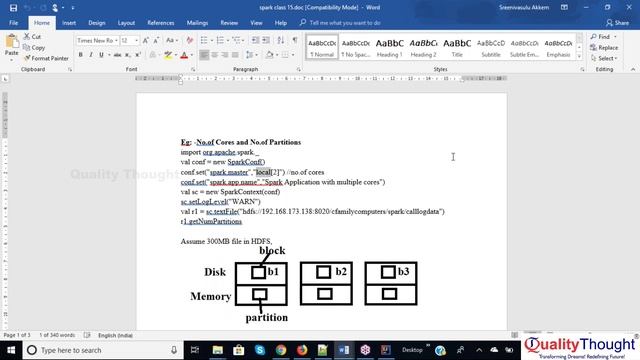Apply the yellow text highlight color
The image size is (640, 360).
168,55
